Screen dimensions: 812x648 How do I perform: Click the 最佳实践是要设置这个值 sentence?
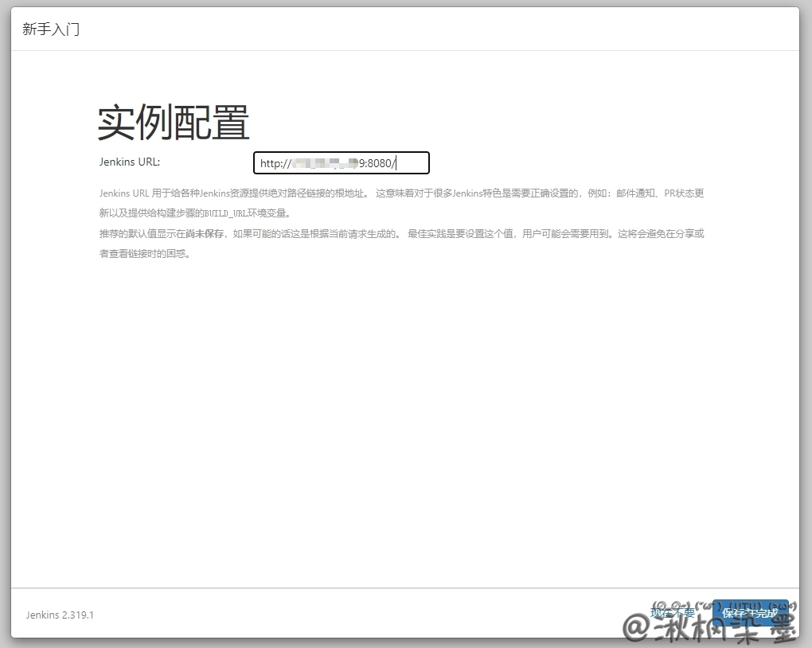click(x=460, y=234)
